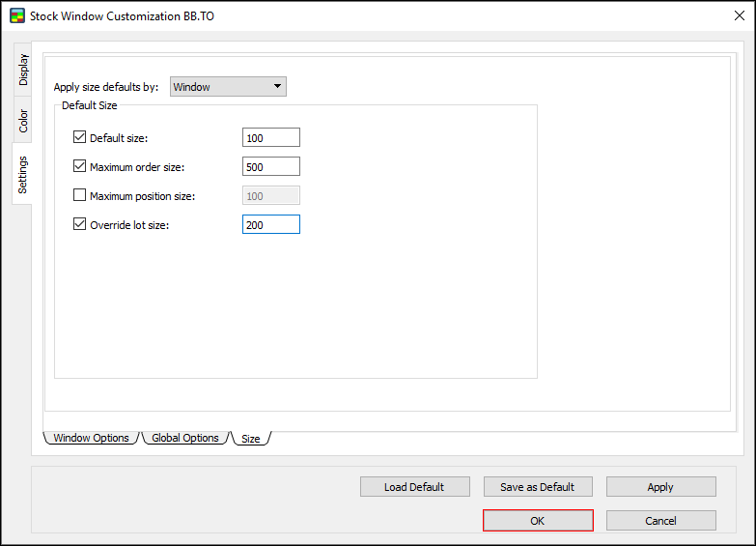This screenshot has height=546, width=756.
Task: Switch to the Display side tab
Action: (23, 70)
